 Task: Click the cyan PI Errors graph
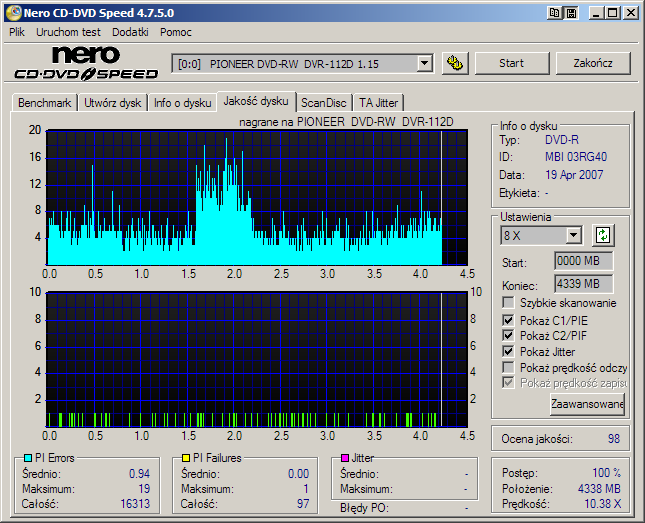257,198
